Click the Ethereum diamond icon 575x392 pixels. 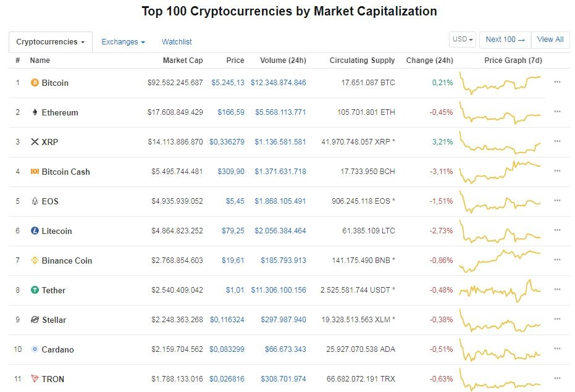[x=35, y=112]
